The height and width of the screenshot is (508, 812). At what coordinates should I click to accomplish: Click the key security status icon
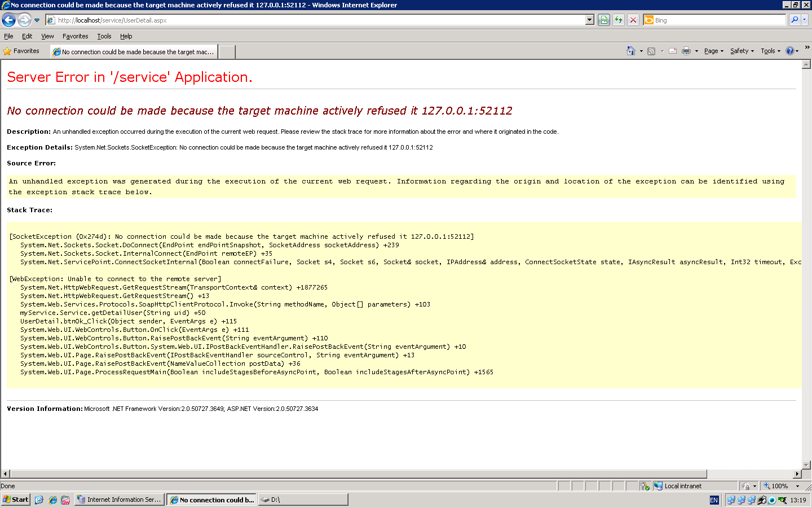(646, 486)
